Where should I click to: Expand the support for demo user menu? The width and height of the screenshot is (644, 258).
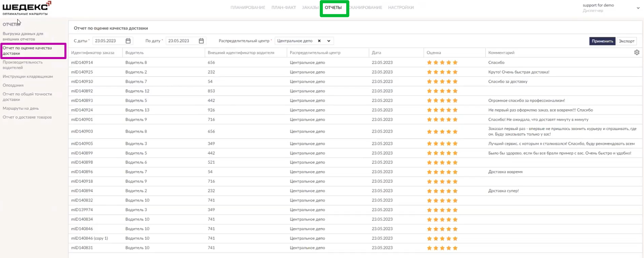[x=638, y=8]
